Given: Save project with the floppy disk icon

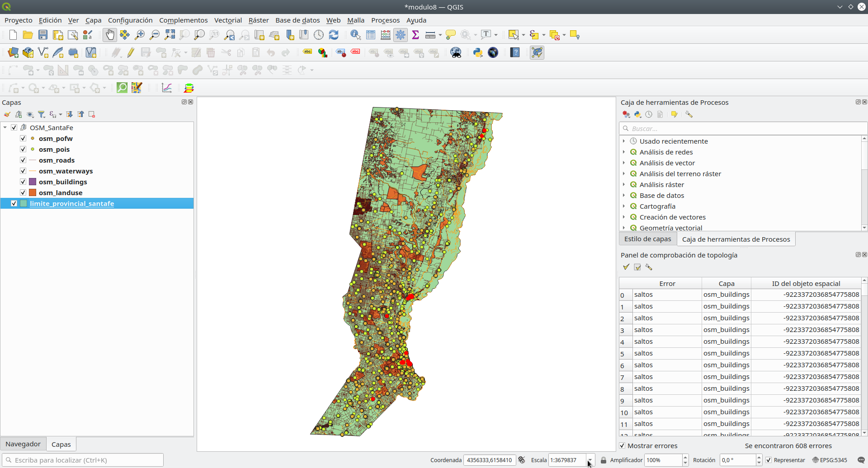Looking at the screenshot, I should [43, 35].
